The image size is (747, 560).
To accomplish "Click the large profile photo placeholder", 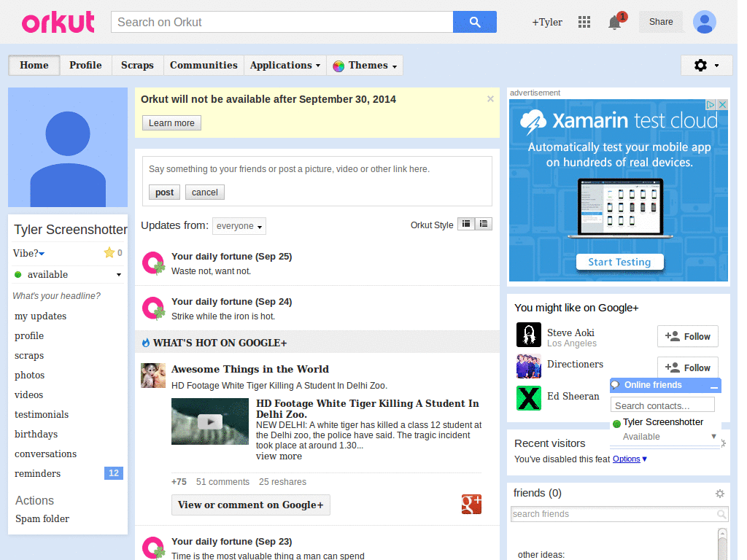I will [x=68, y=147].
